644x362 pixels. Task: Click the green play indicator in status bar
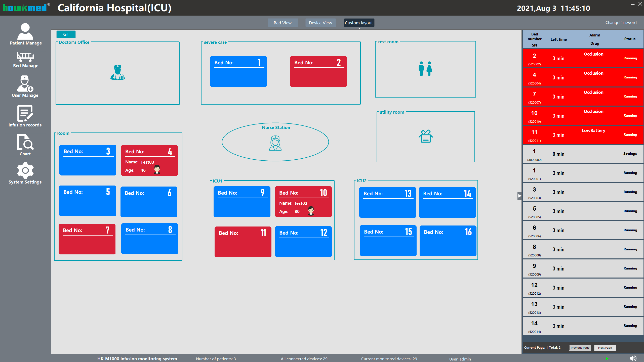coord(607,358)
